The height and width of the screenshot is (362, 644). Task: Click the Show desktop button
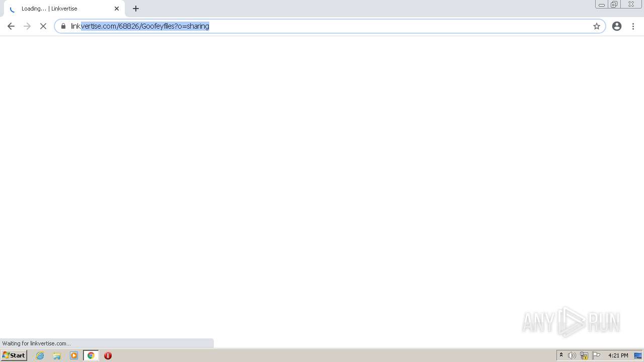point(638,355)
